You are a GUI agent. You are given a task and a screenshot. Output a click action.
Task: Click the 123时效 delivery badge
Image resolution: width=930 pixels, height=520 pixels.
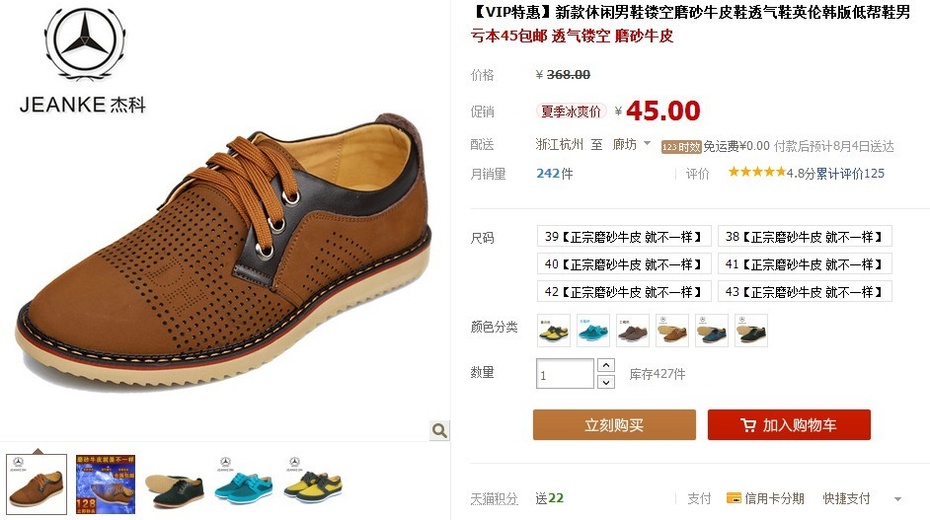pyautogui.click(x=681, y=146)
